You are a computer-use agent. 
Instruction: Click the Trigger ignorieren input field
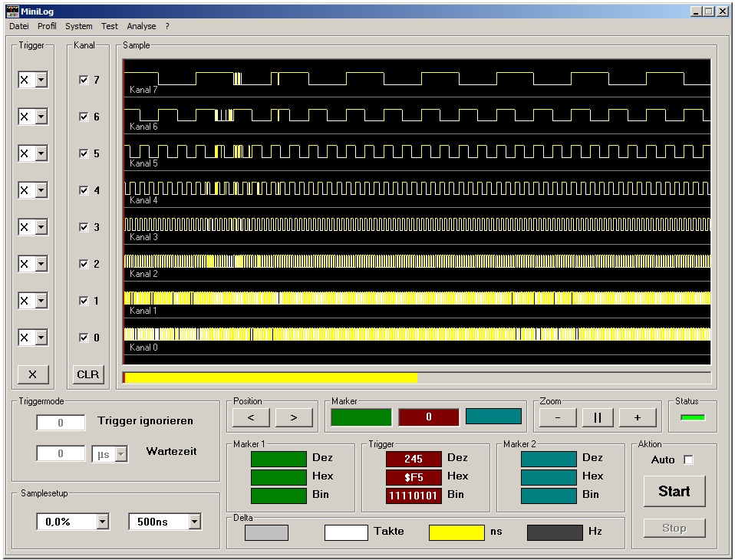61,423
